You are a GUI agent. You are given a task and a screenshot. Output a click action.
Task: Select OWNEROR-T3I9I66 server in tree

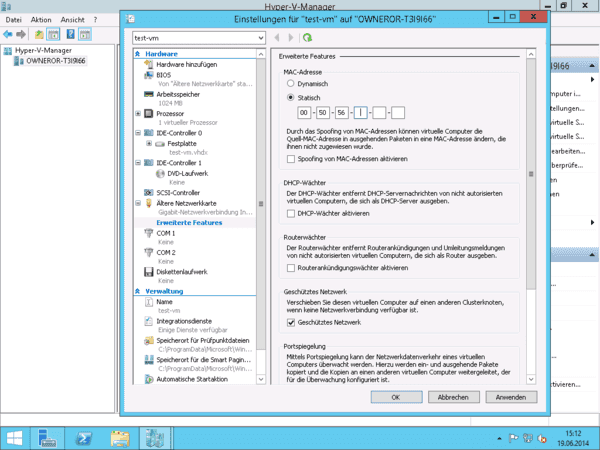pos(55,61)
